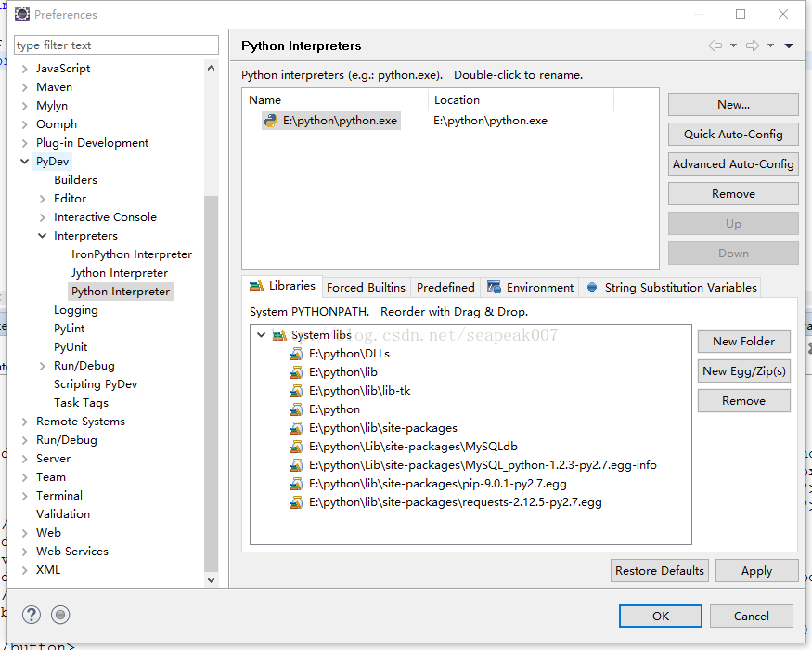Click the Advanced Auto-Config button
The width and height of the screenshot is (812, 650).
(733, 164)
